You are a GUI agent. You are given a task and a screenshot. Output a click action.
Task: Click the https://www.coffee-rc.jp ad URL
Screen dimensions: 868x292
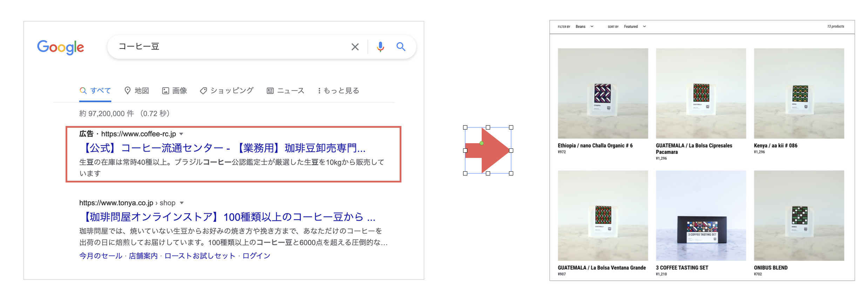tap(138, 134)
